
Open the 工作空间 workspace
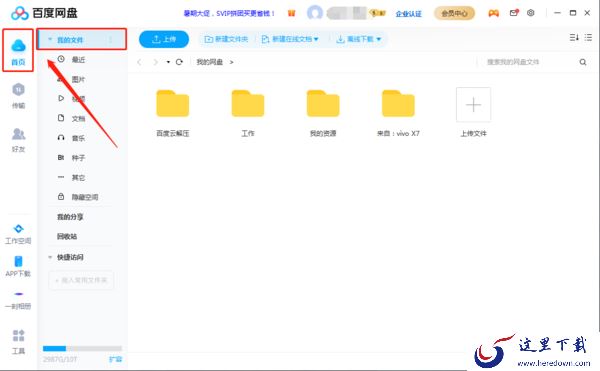coord(18,234)
